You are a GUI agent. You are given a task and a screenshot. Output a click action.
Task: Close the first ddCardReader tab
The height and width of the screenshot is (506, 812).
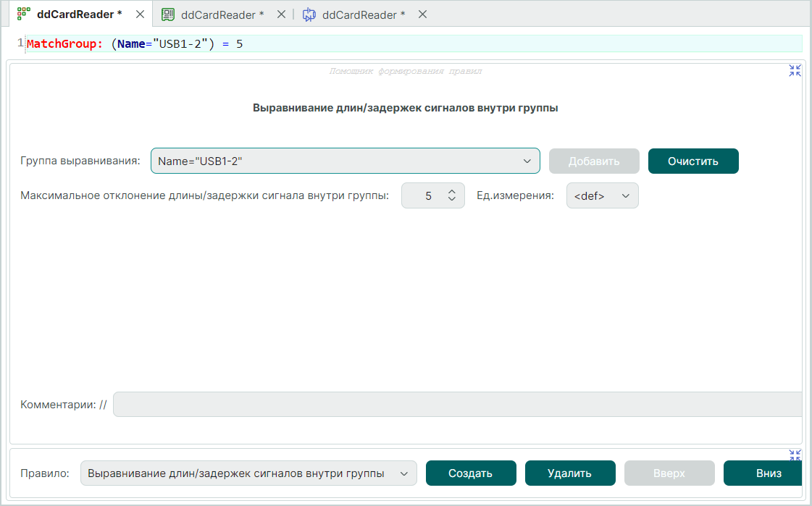(x=139, y=13)
